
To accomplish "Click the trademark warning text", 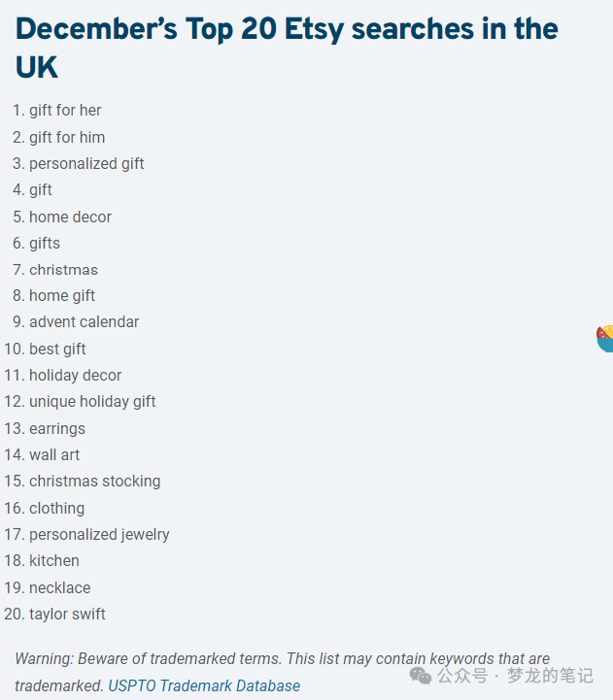I will 282,659.
